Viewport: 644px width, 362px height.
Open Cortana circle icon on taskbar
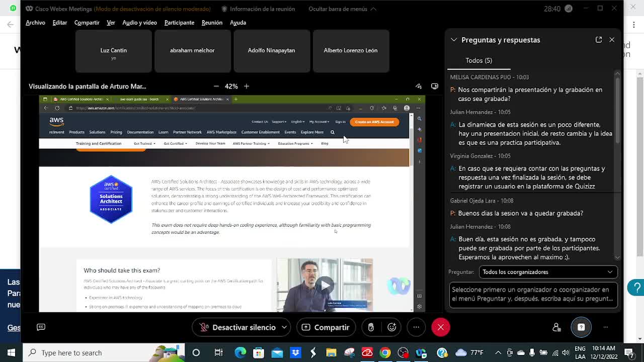pyautogui.click(x=196, y=352)
